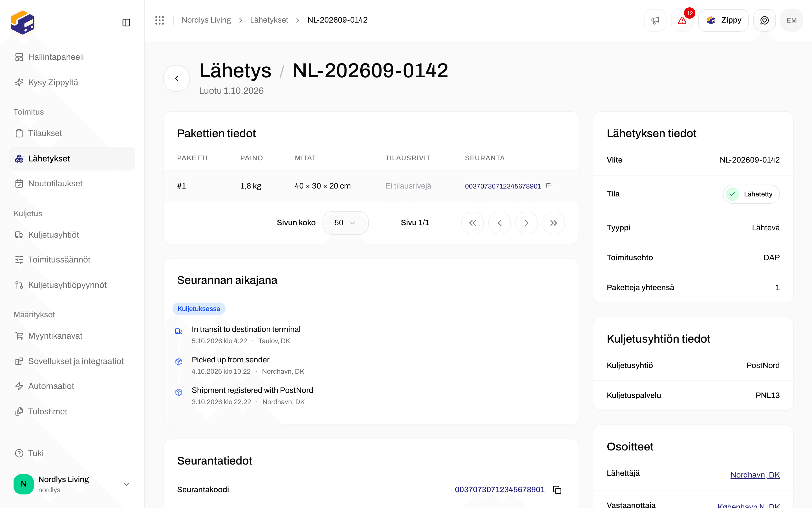Go to next page of packages

(x=526, y=223)
